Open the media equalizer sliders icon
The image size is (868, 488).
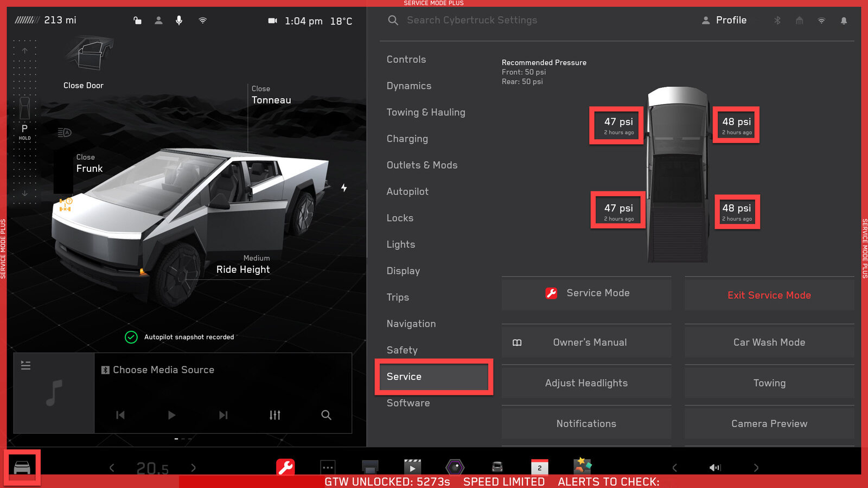pyautogui.click(x=275, y=415)
